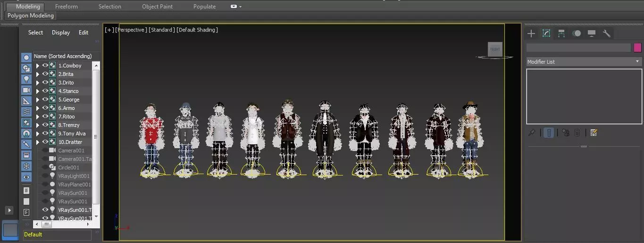This screenshot has height=243, width=644.
Task: Click the [Perspective] viewport label
Action: pyautogui.click(x=131, y=30)
